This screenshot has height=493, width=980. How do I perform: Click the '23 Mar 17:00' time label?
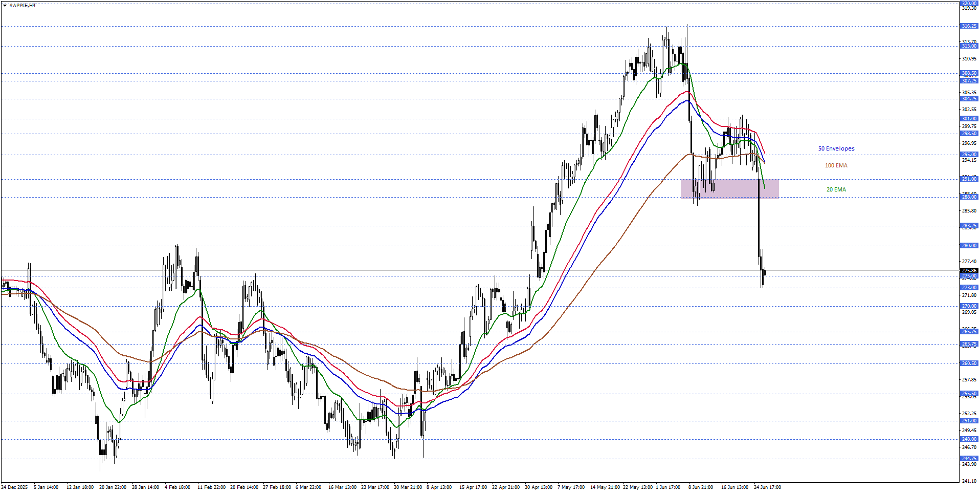click(x=375, y=487)
